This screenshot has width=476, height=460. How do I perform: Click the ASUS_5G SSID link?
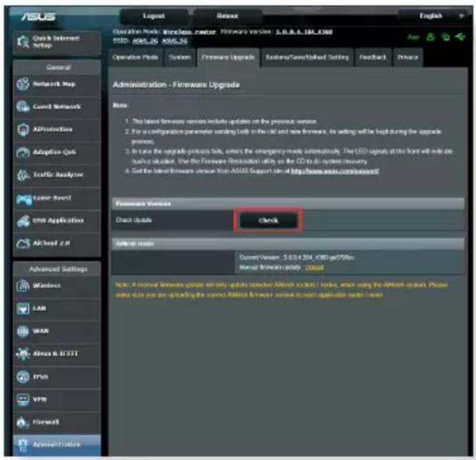175,41
